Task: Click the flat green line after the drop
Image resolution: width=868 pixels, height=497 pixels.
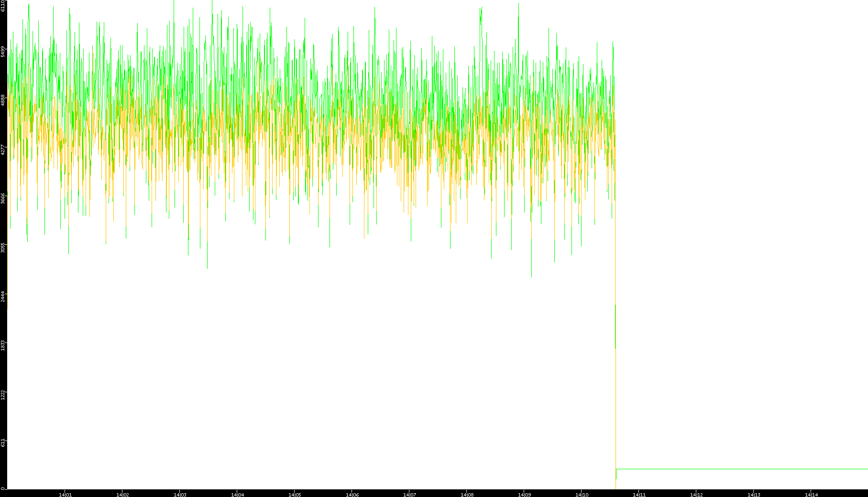Action: [x=741, y=469]
